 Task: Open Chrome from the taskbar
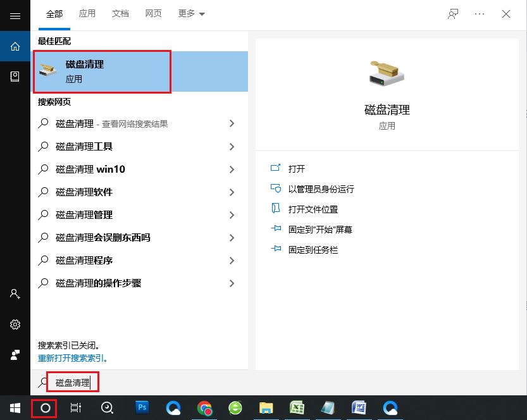coord(205,408)
